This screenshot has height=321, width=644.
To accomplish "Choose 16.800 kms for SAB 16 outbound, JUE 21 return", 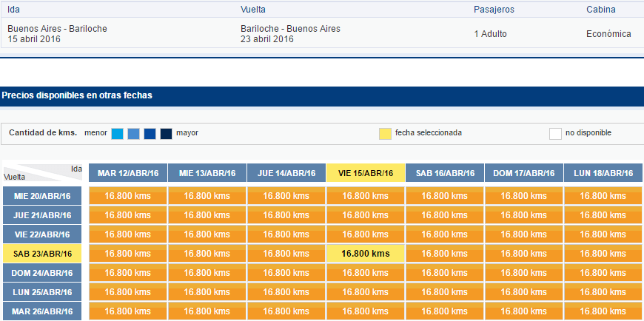I will coord(445,215).
